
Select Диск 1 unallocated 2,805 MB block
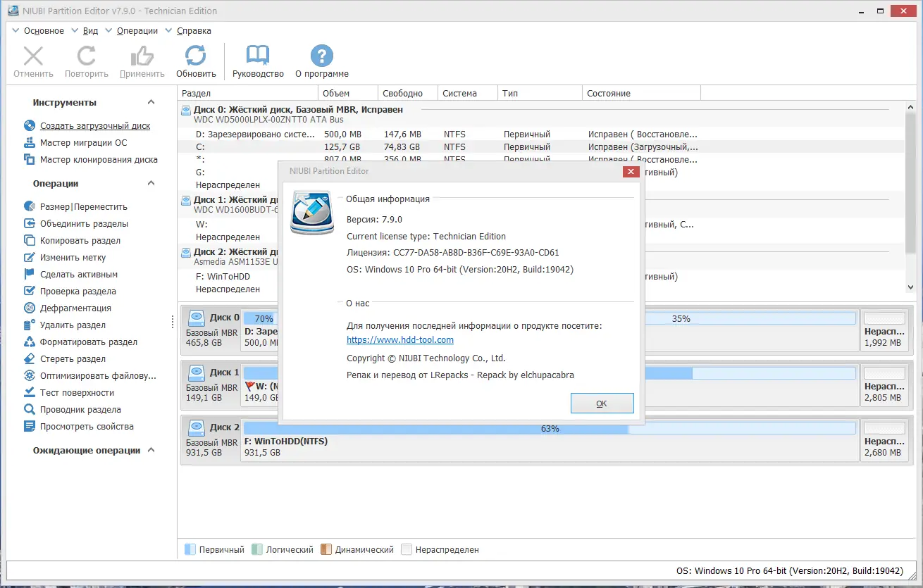(x=884, y=384)
